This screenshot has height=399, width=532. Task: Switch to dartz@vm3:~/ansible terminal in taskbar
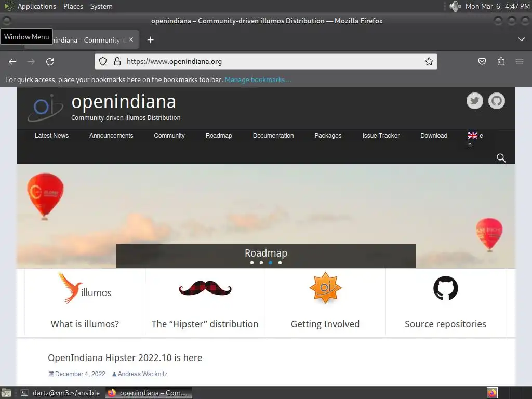61,393
